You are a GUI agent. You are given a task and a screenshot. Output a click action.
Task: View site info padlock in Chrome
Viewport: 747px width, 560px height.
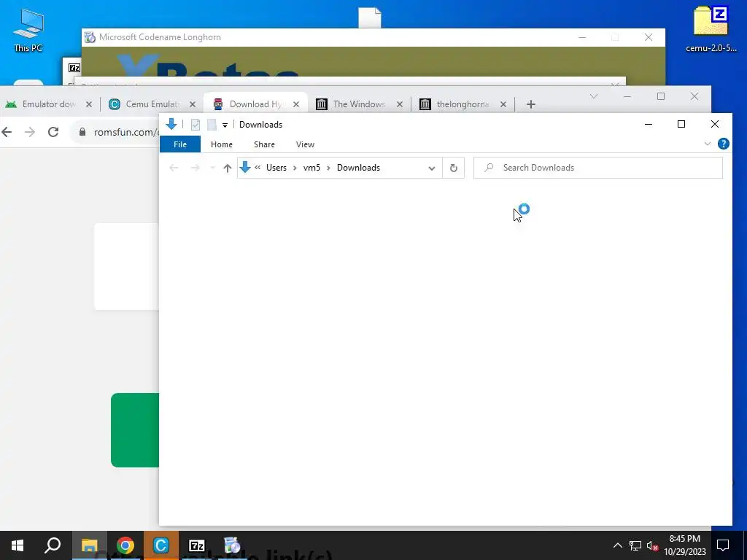[82, 132]
